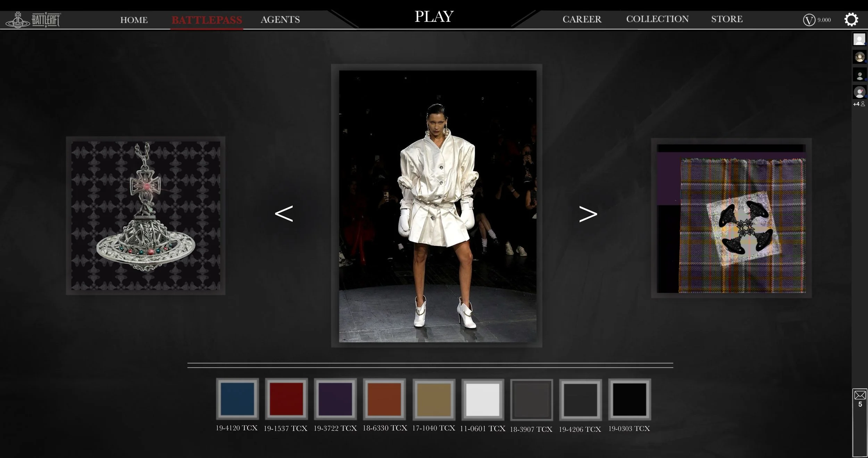Screen dimensions: 868x458
Task: Open the V currency balance icon
Action: [809, 20]
